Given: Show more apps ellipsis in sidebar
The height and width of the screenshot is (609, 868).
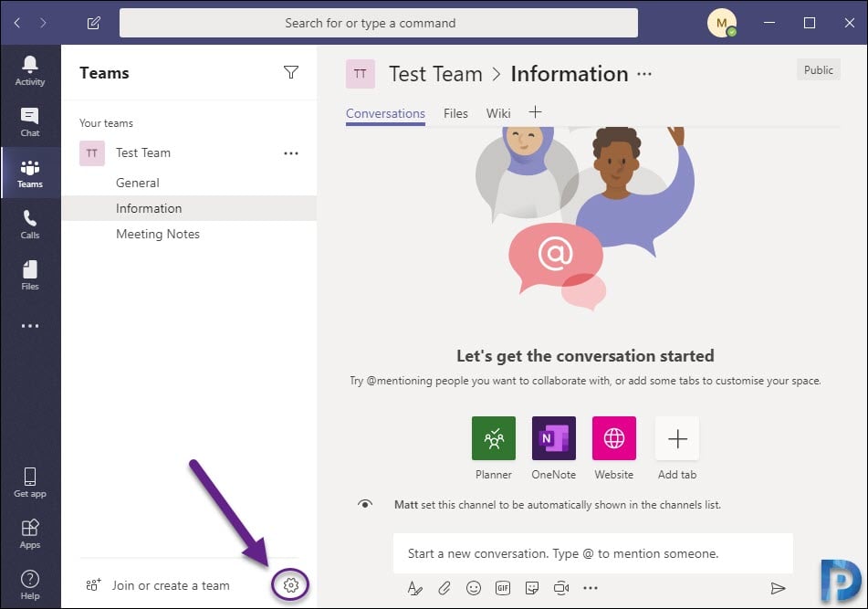Looking at the screenshot, I should click(30, 326).
